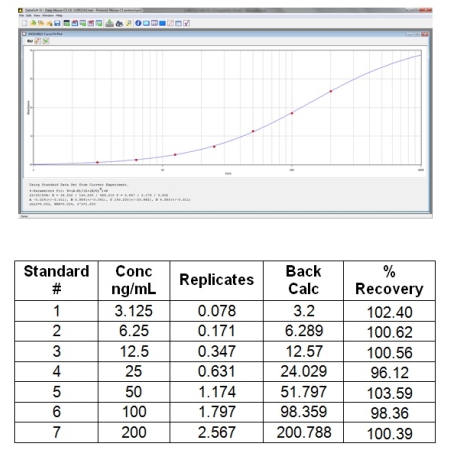Select the '24.029' back calc cell
The width and height of the screenshot is (450, 450).
click(303, 371)
